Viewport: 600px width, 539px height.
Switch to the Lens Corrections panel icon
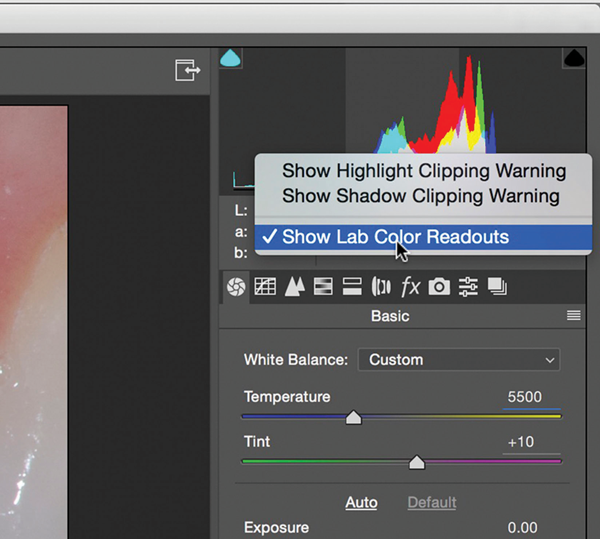click(x=381, y=287)
